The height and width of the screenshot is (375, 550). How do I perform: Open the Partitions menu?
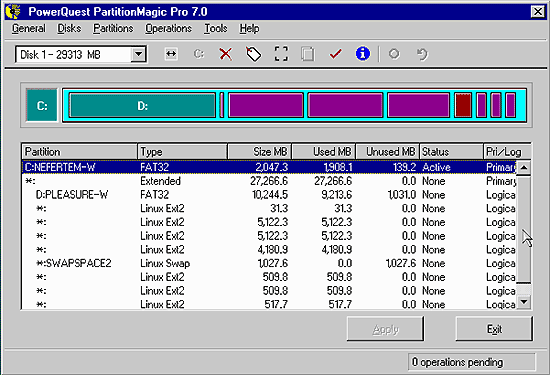point(113,28)
